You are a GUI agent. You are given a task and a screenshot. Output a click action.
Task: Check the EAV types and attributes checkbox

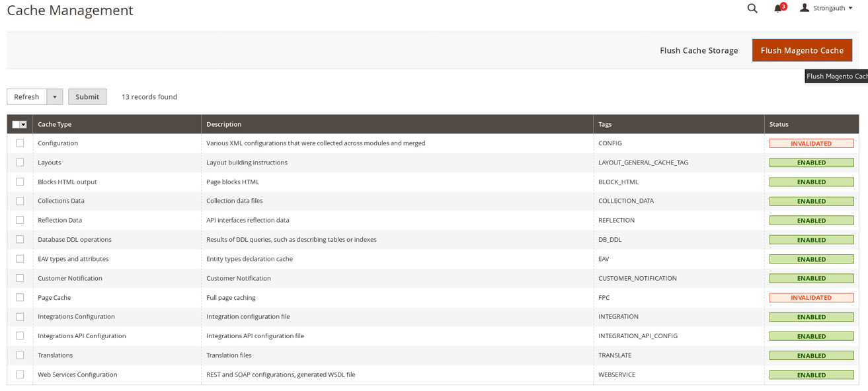20,259
